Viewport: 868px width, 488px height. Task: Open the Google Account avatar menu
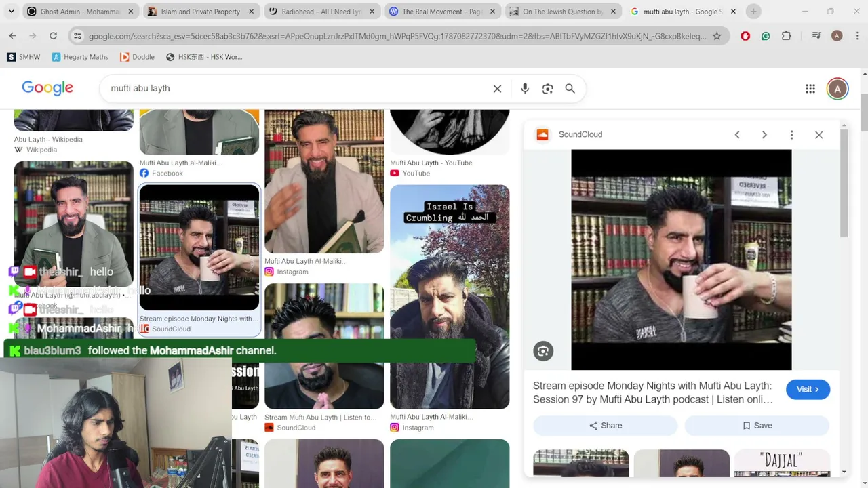tap(837, 89)
